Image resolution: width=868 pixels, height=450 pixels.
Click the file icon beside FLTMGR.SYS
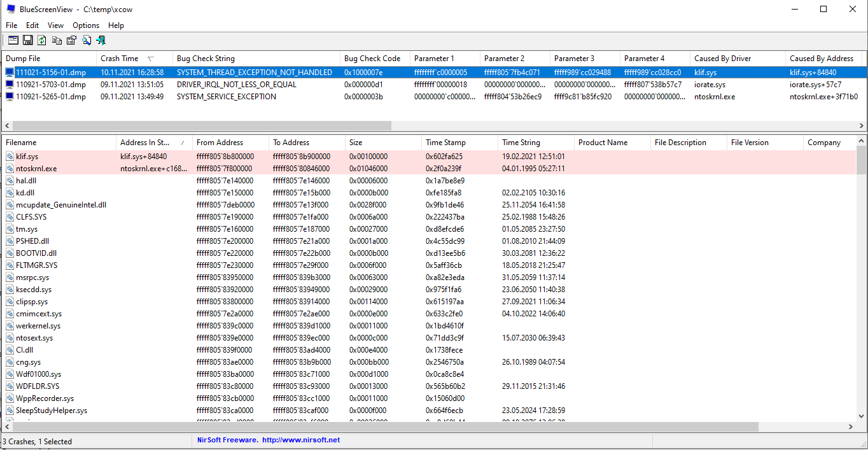tap(10, 265)
